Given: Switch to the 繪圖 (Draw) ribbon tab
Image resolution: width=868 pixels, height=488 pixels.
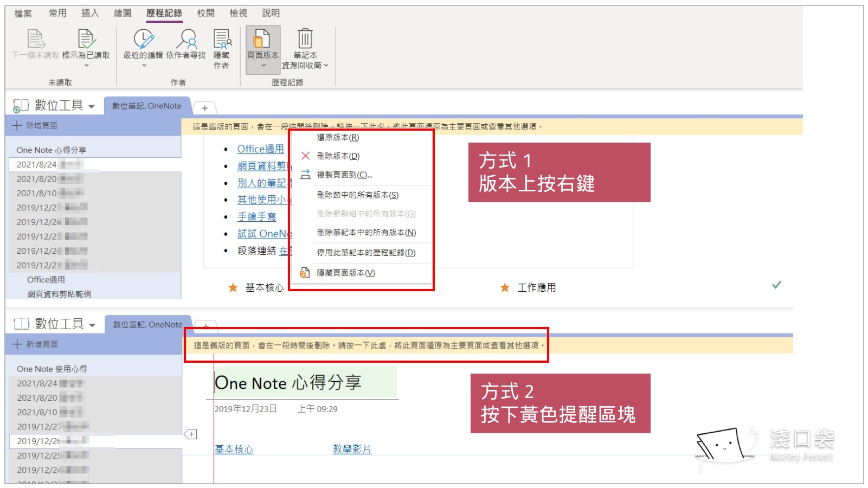Looking at the screenshot, I should click(x=123, y=13).
